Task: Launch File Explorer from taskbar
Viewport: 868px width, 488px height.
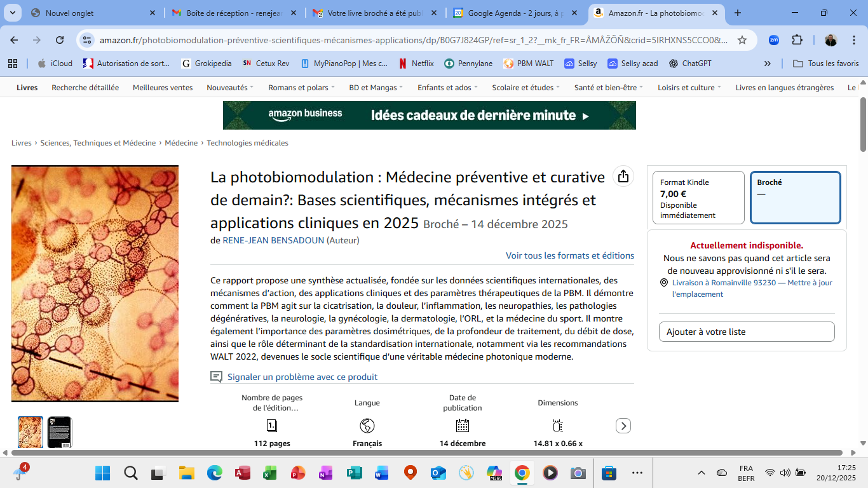Action: 186,473
